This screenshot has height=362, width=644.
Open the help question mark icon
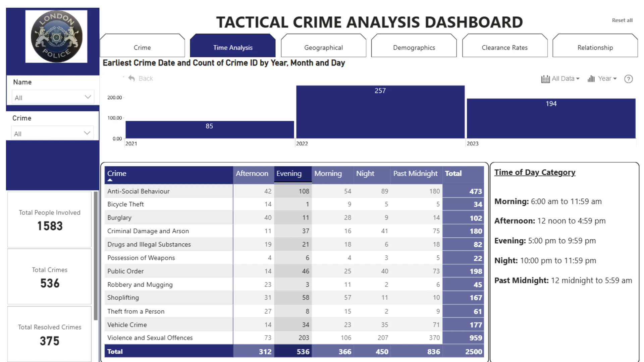coord(628,79)
